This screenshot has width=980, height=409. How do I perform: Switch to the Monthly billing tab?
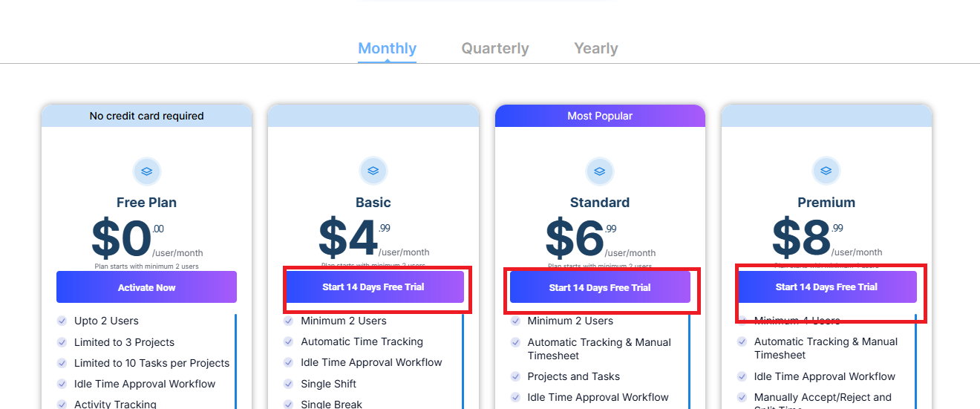coord(387,48)
